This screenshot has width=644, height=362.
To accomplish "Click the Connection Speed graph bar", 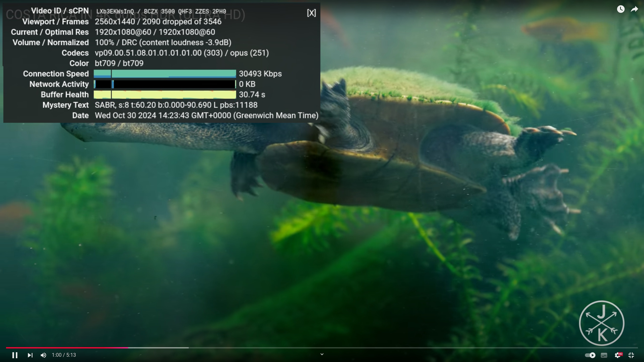I will [x=165, y=74].
